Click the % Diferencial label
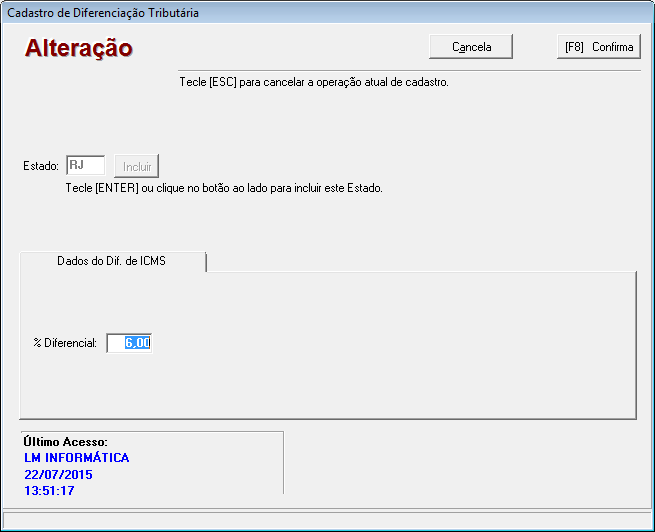655x532 pixels. coord(65,343)
